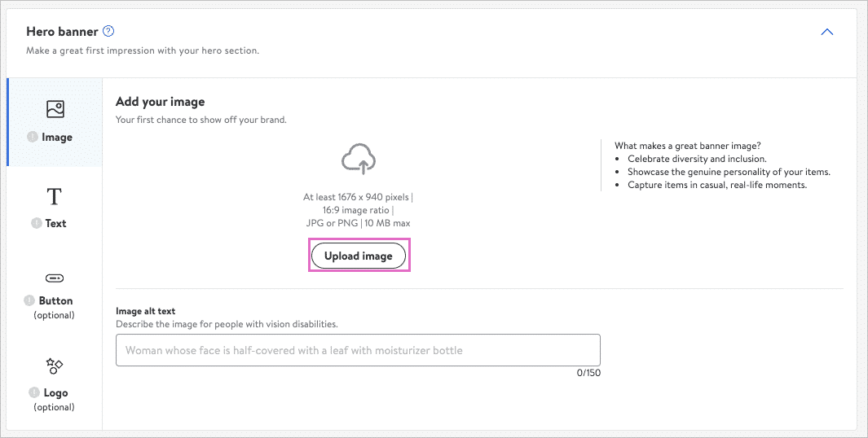868x438 pixels.
Task: Click the "Add your image" heading
Action: 160,102
